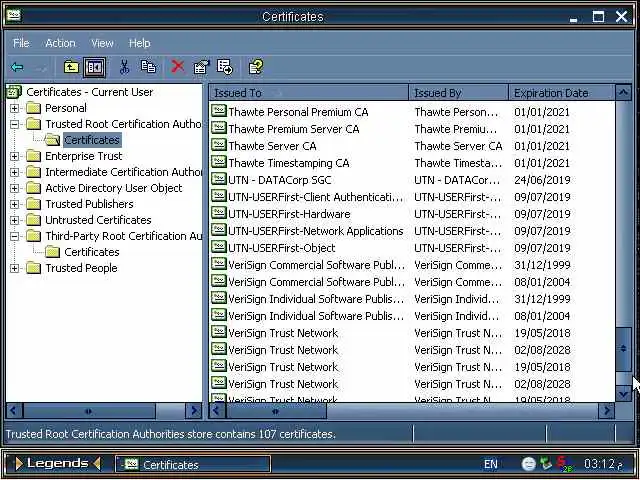Image resolution: width=640 pixels, height=480 pixels.
Task: Expand Active Directory User Object node
Action: coord(14,188)
